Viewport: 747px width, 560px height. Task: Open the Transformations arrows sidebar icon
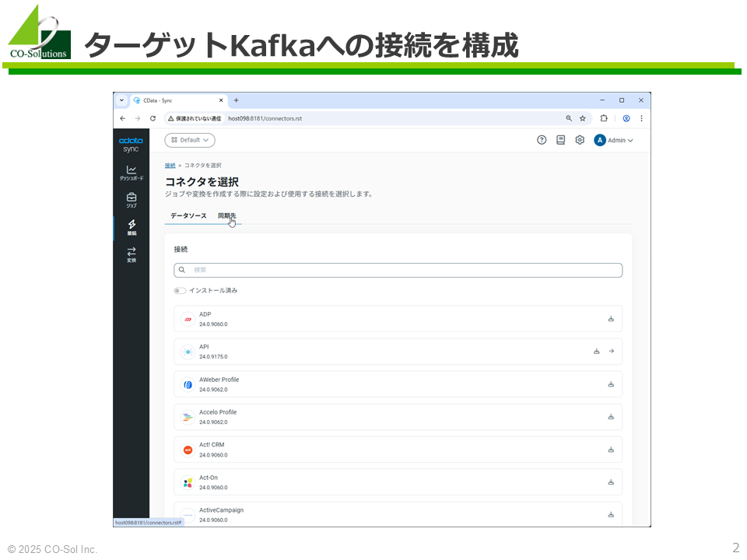132,254
